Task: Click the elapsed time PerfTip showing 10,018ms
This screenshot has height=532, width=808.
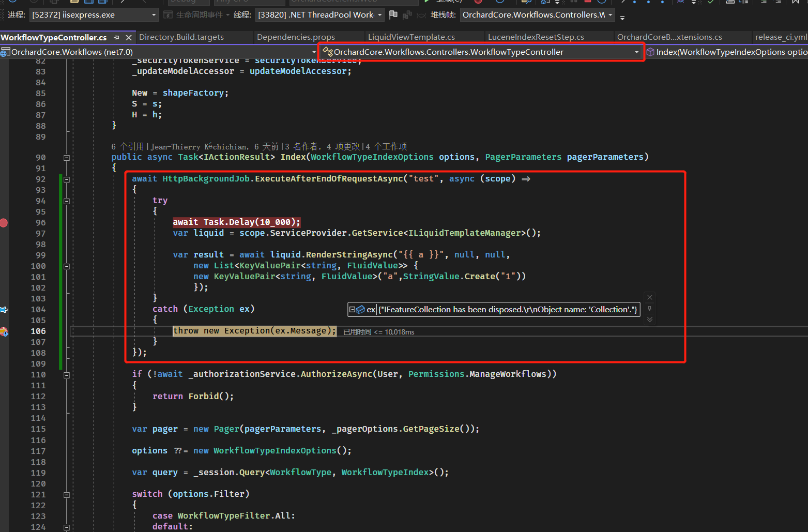Action: (378, 332)
